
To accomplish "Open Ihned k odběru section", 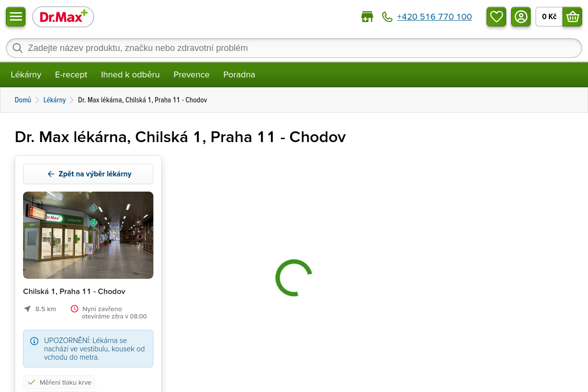I will pyautogui.click(x=130, y=74).
